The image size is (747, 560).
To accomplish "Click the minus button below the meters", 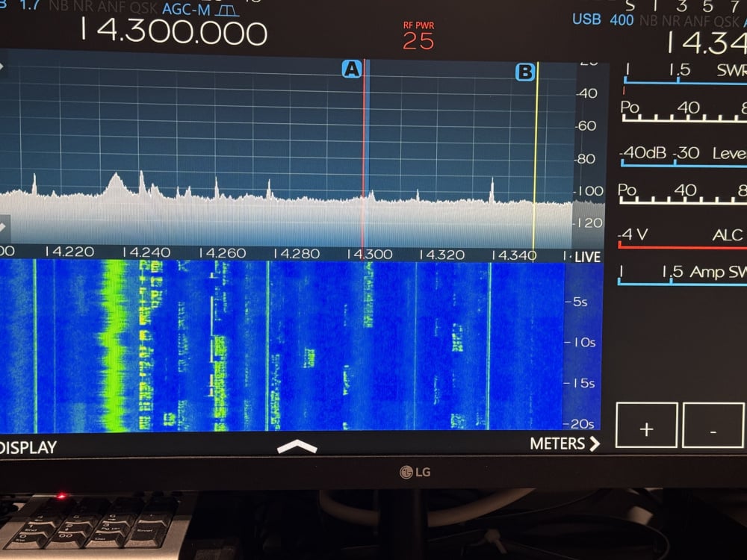I will click(713, 426).
